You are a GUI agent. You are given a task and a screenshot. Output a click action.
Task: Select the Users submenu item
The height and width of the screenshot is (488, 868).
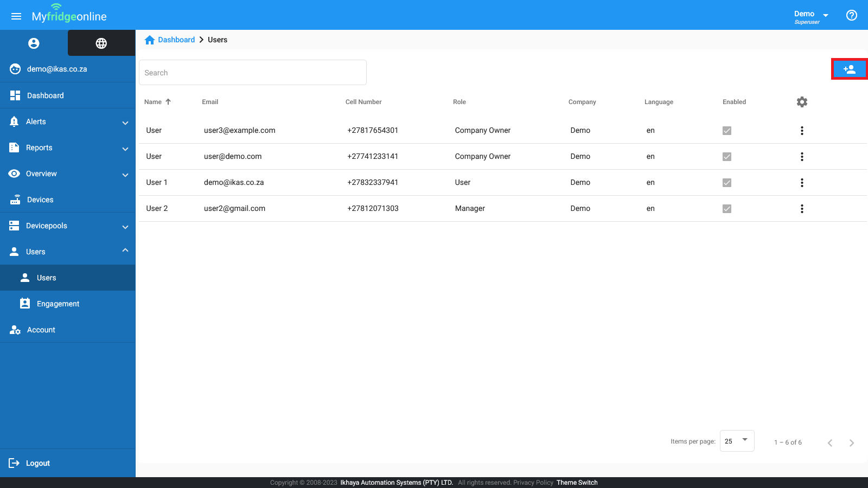click(x=67, y=278)
